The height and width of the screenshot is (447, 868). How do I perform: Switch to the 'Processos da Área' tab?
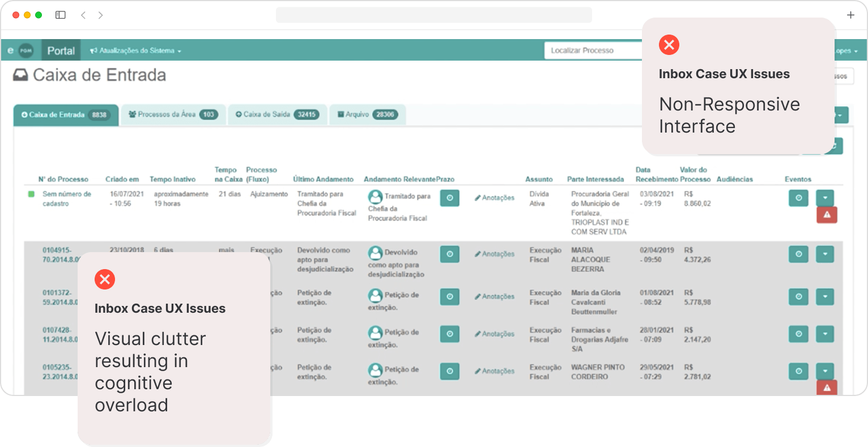[173, 114]
